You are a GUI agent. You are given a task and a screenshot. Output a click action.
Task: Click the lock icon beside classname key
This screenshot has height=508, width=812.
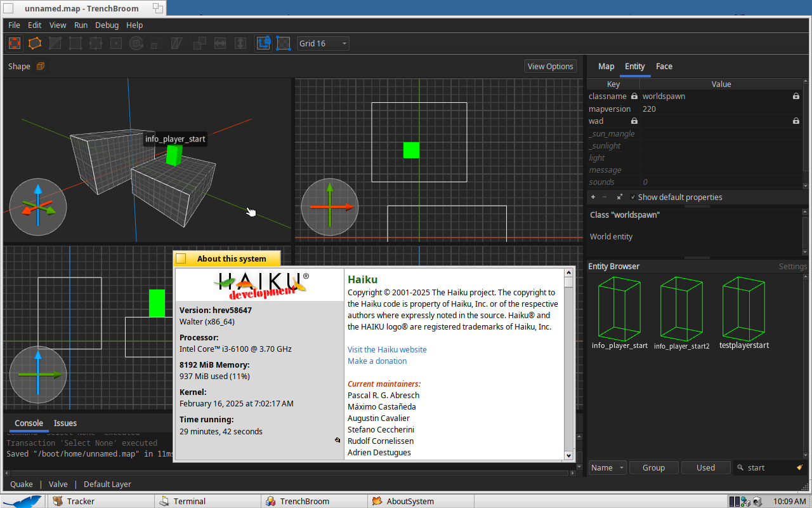(x=634, y=97)
